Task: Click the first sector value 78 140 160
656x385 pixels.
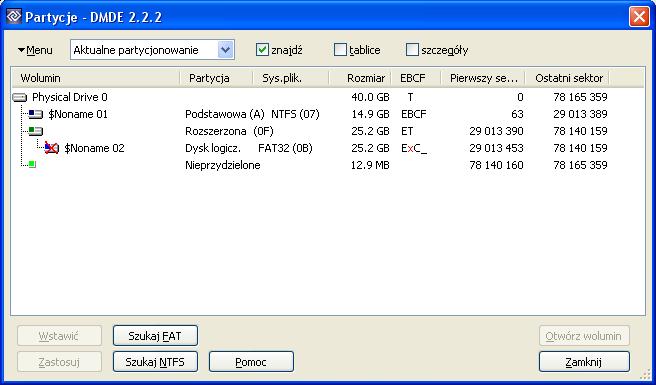Action: [x=496, y=165]
